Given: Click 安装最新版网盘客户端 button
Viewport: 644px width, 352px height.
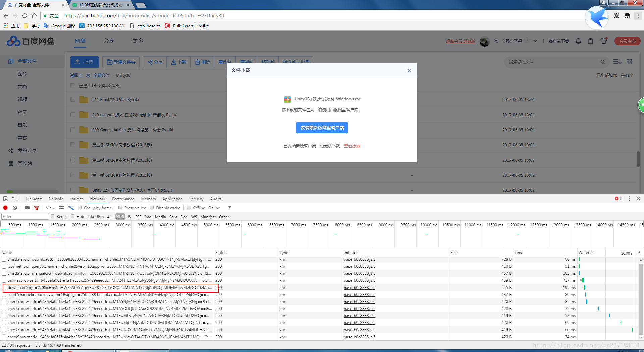Looking at the screenshot, I should pos(322,128).
